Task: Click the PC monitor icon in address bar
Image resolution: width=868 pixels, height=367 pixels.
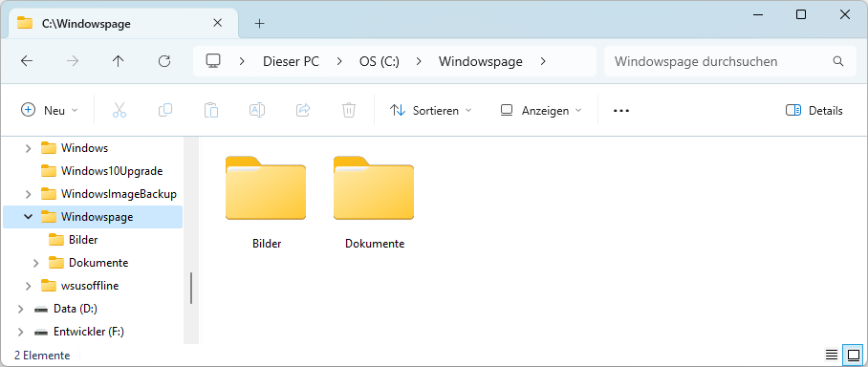Action: 213,61
